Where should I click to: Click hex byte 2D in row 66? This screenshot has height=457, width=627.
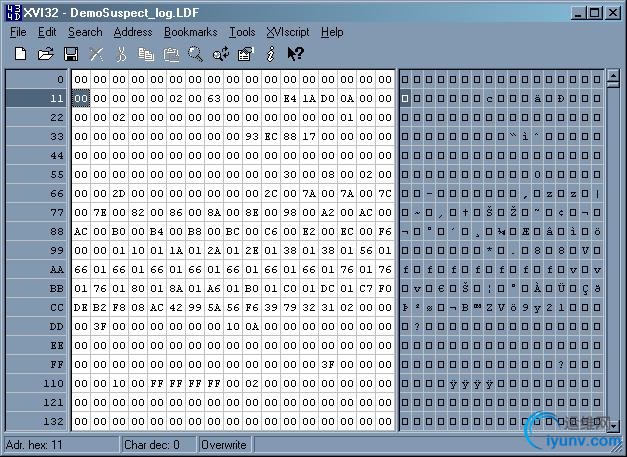(119, 194)
